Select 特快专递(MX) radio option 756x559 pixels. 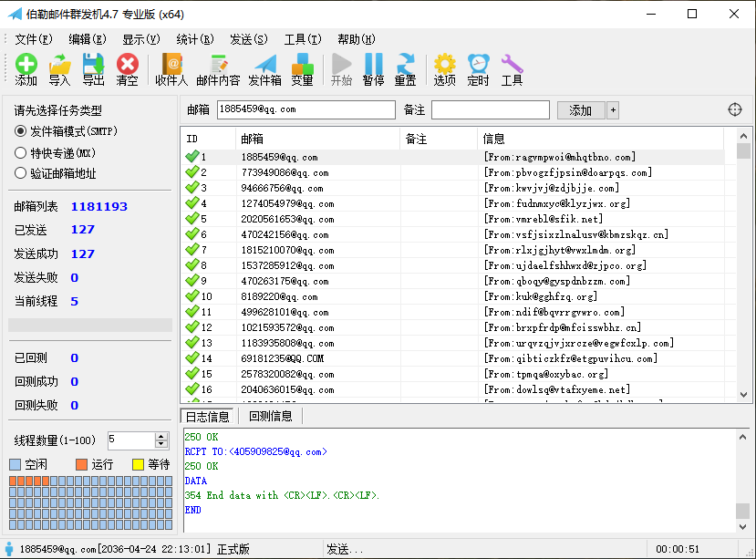click(x=21, y=152)
